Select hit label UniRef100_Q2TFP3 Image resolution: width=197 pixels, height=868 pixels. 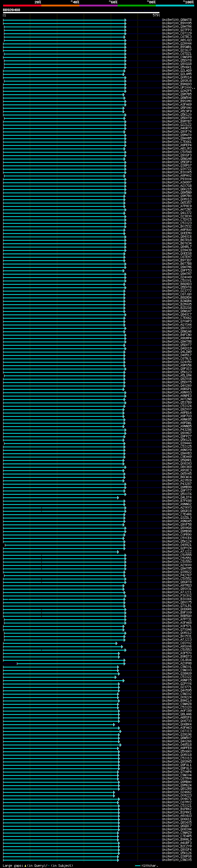click(177, 30)
